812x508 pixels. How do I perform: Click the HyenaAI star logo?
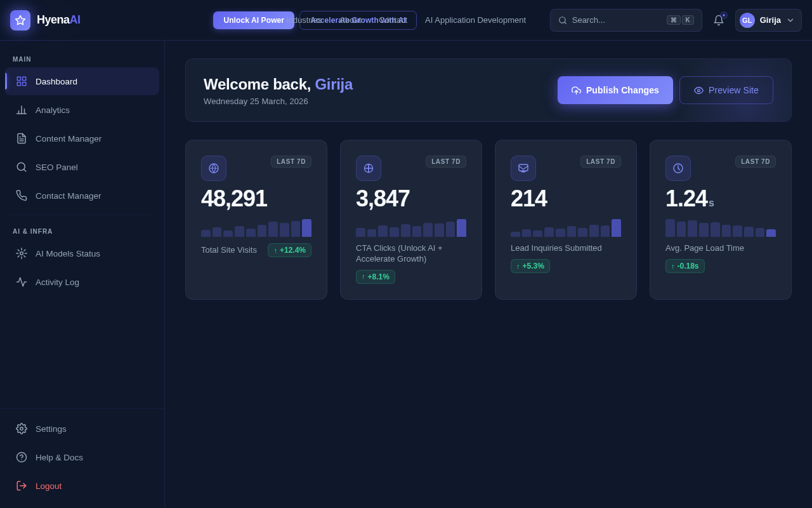[x=20, y=20]
